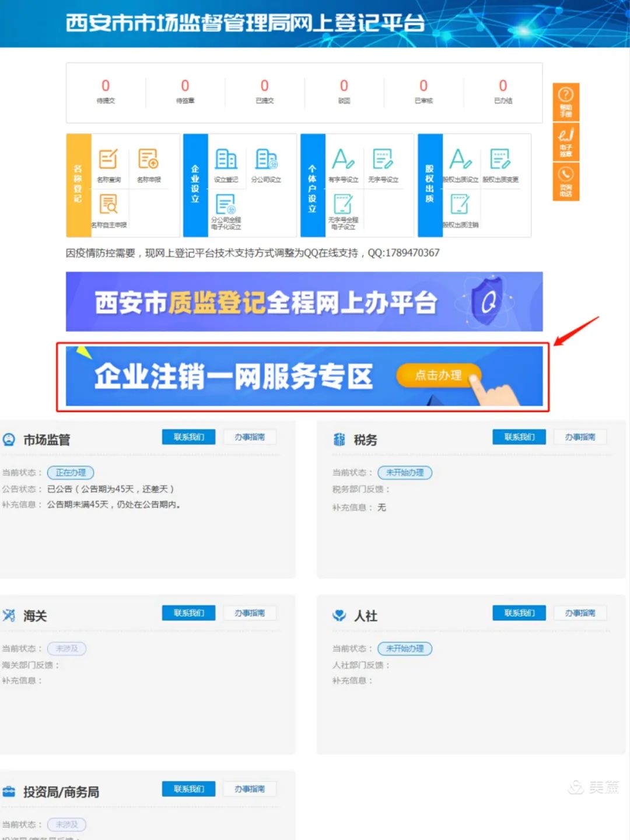Image resolution: width=630 pixels, height=840 pixels.
Task: Open 股权出质注销 pledge cancellation icon
Action: (460, 204)
